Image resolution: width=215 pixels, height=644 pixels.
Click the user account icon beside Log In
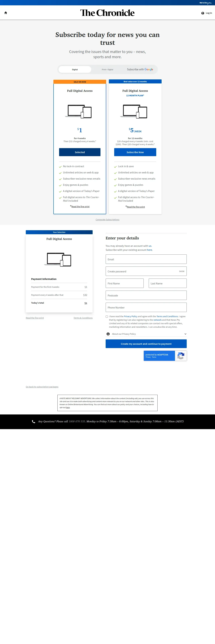[x=203, y=13]
